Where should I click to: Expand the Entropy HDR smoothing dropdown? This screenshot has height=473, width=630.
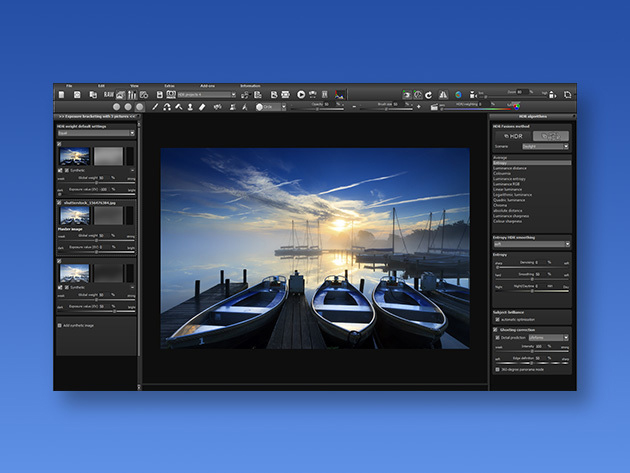click(532, 244)
